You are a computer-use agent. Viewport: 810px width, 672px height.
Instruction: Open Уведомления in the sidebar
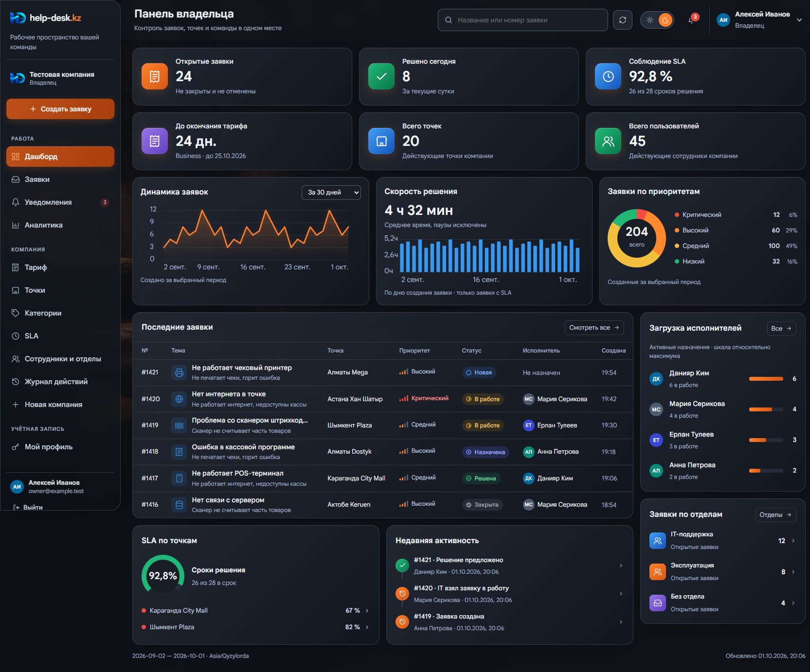tap(60, 202)
